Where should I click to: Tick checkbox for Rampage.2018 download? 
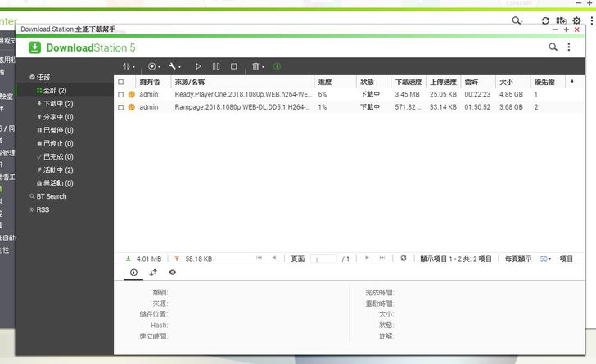(x=121, y=107)
